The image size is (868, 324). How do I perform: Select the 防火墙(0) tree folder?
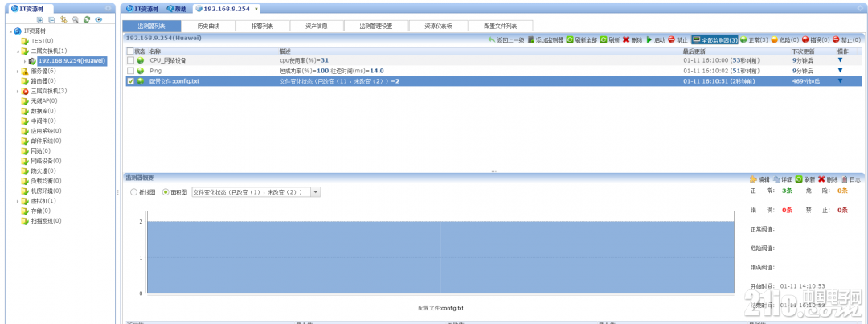(43, 170)
